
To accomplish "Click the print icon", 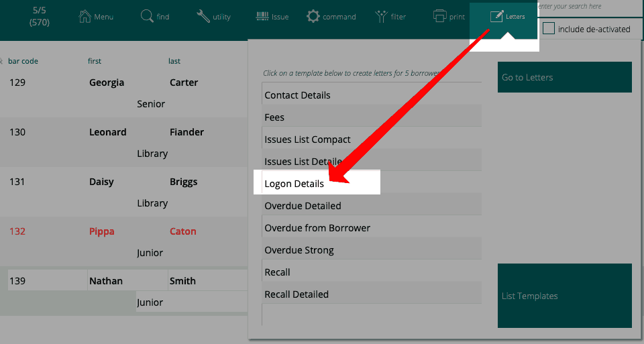I will point(440,16).
